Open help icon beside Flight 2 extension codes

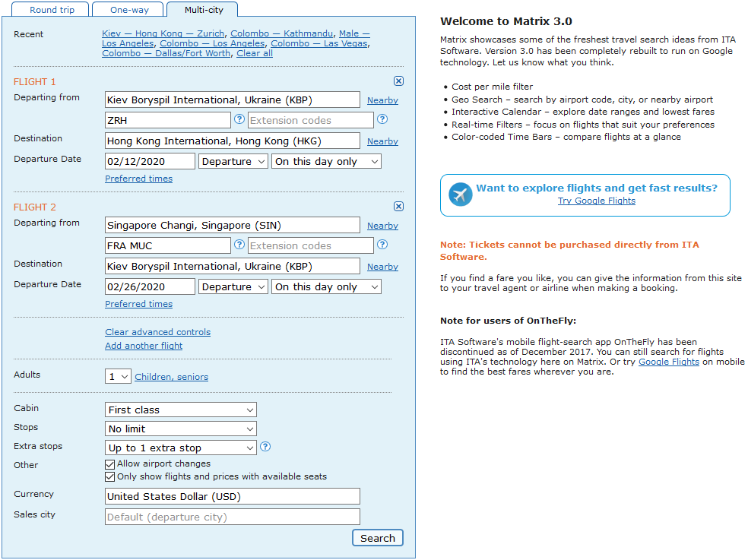tap(382, 245)
